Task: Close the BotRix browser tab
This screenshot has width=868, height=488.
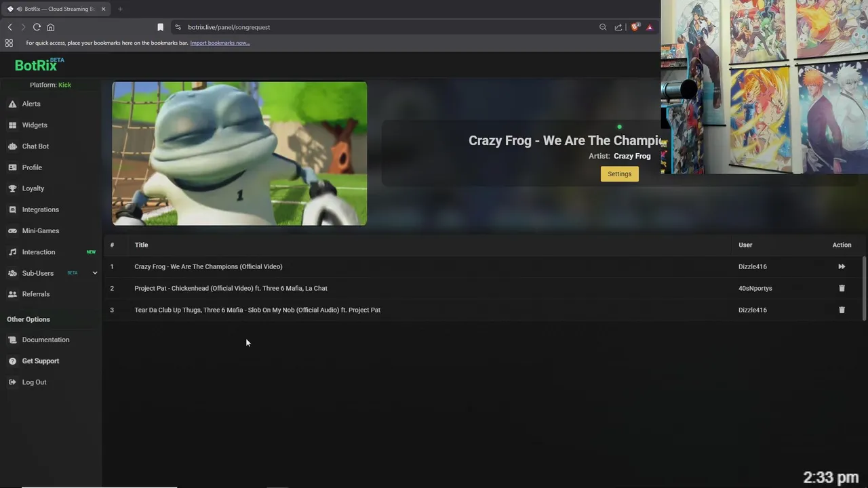Action: pos(104,9)
